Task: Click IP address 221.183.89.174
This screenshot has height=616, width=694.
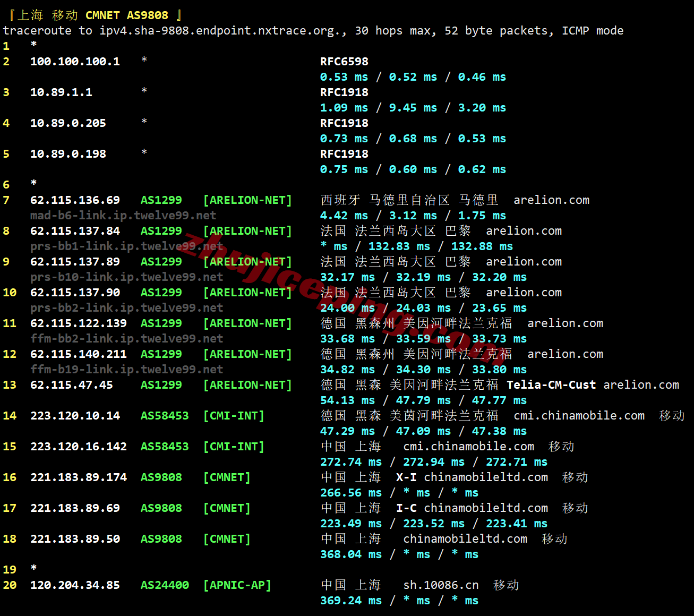Action: (x=79, y=477)
